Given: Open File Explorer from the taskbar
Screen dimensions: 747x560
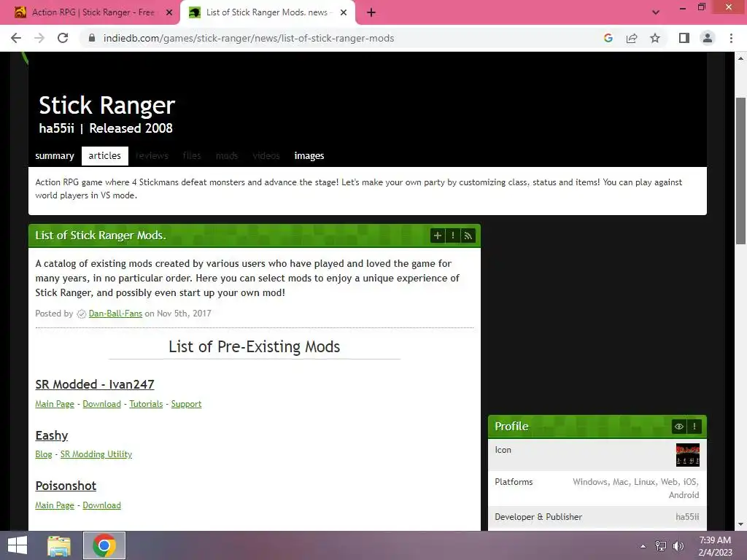Looking at the screenshot, I should tap(59, 545).
